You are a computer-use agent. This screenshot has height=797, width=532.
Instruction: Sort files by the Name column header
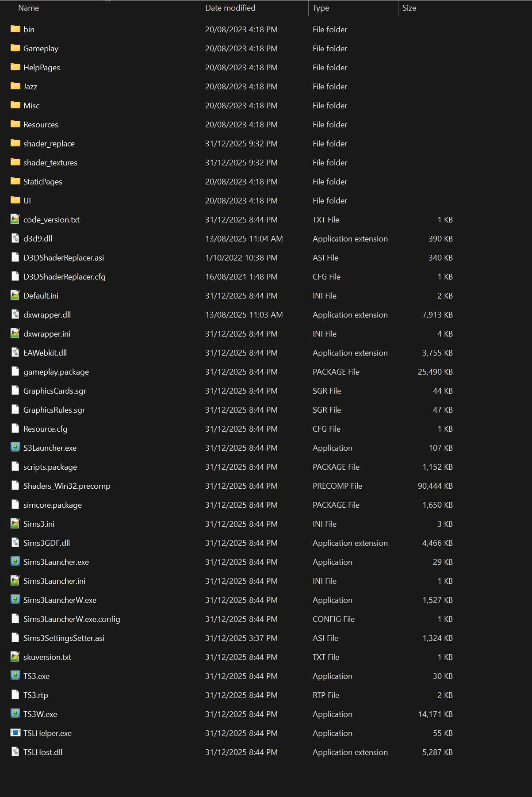tap(29, 8)
